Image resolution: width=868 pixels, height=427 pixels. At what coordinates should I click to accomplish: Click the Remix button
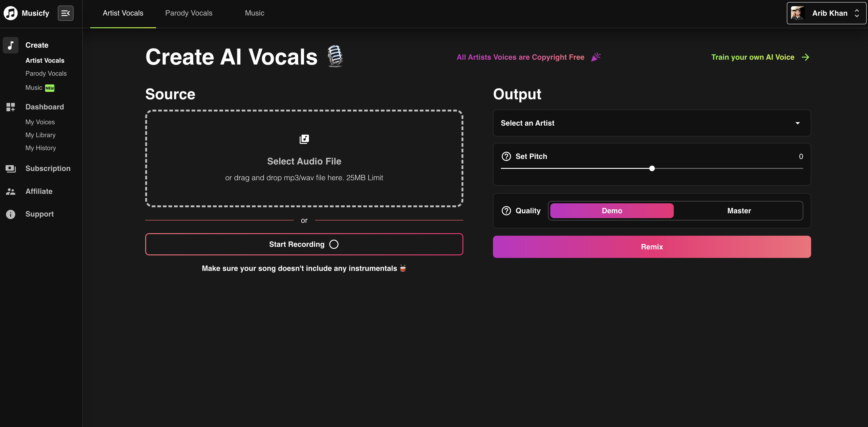click(x=652, y=246)
